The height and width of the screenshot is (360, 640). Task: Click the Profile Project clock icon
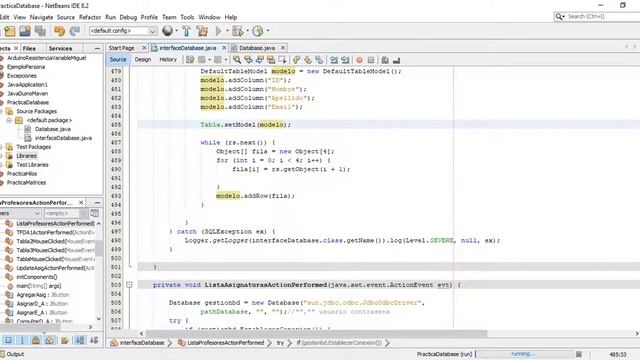[258, 31]
